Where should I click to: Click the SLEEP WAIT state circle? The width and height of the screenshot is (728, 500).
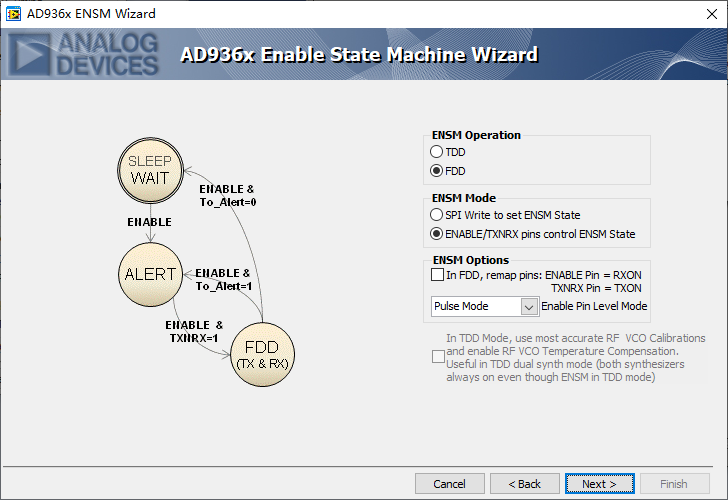click(x=150, y=170)
